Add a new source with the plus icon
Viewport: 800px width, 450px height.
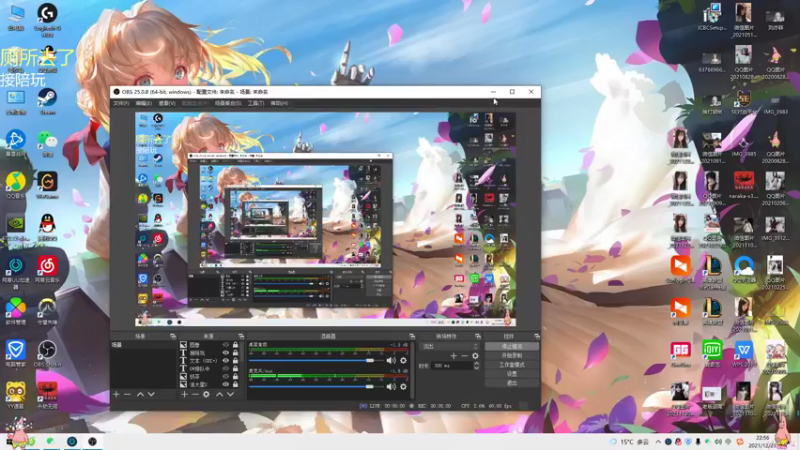[x=184, y=394]
